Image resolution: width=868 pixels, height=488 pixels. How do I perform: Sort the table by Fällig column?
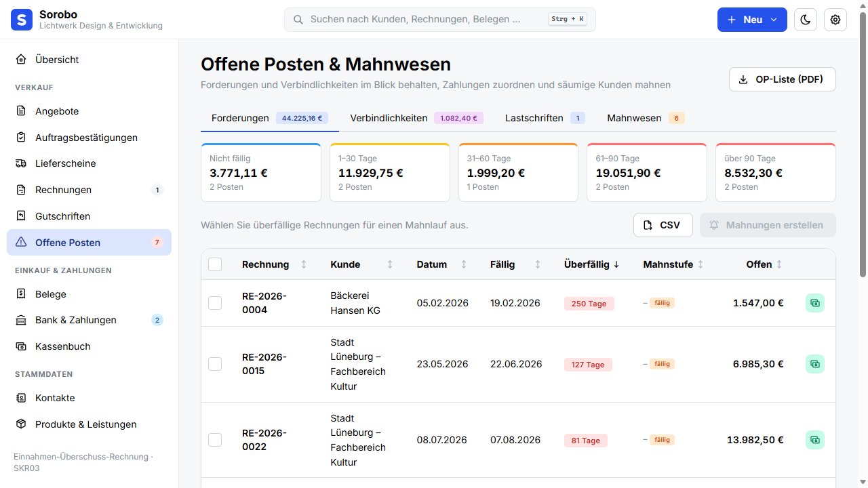point(516,264)
